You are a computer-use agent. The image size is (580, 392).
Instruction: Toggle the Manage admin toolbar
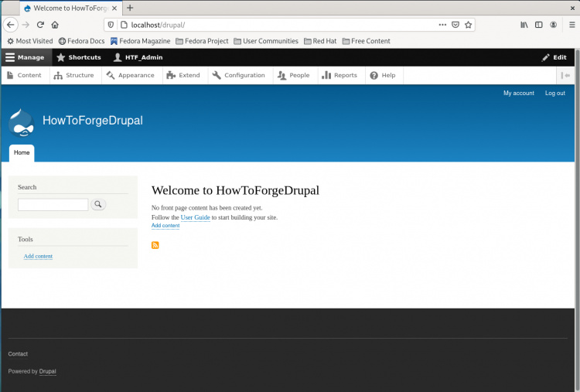pyautogui.click(x=26, y=57)
